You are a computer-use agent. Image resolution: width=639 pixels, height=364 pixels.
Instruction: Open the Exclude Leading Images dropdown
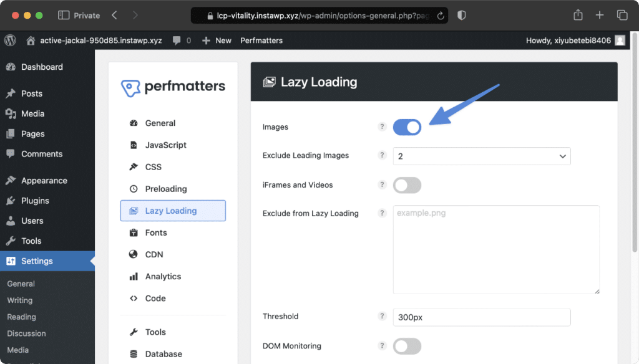click(x=482, y=156)
